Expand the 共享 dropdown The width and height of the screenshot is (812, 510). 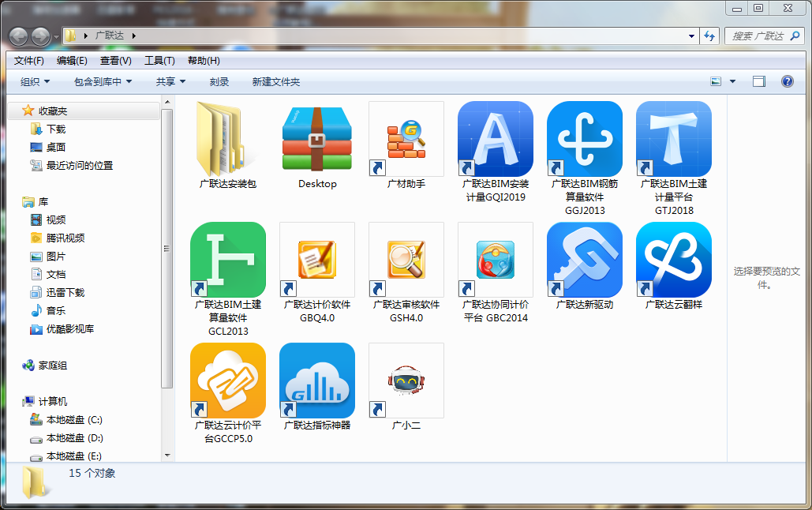pyautogui.click(x=171, y=81)
